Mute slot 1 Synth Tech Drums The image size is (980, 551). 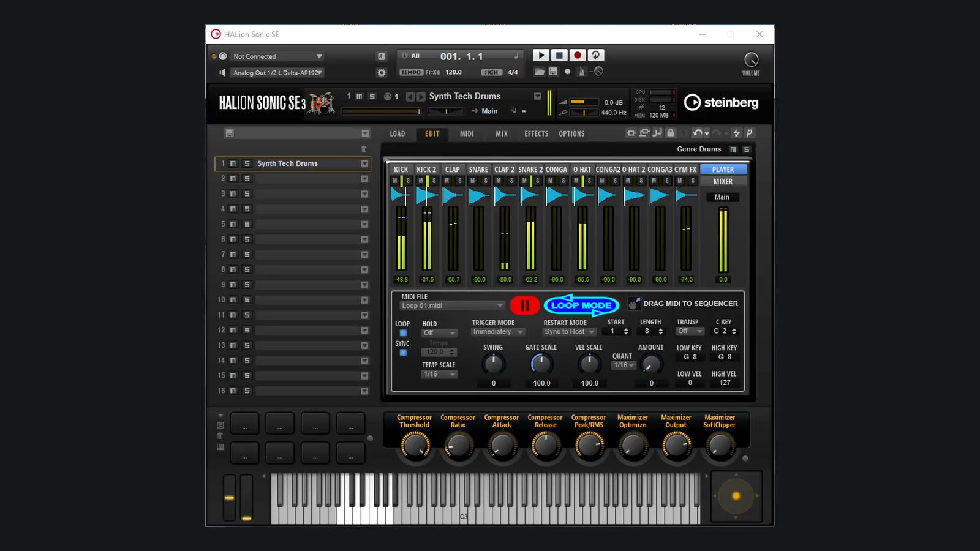pos(233,163)
